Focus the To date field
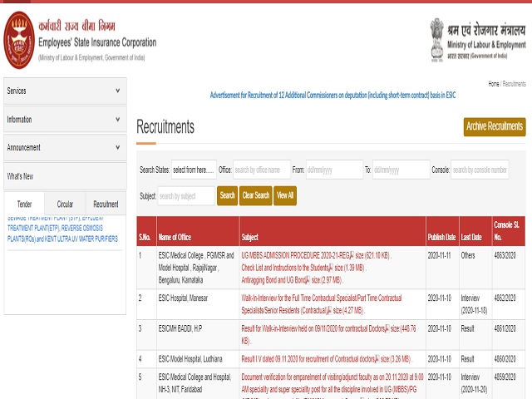Screen dimensions: 532x399 401,170
